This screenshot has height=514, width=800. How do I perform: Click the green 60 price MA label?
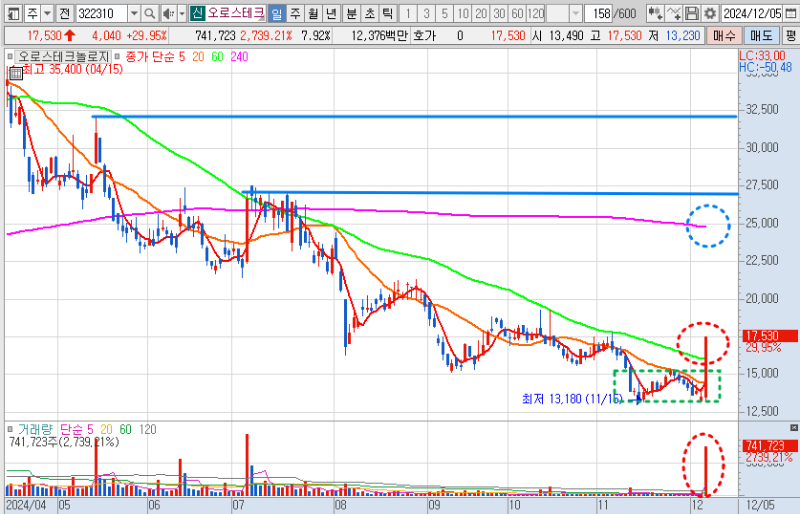click(217, 57)
